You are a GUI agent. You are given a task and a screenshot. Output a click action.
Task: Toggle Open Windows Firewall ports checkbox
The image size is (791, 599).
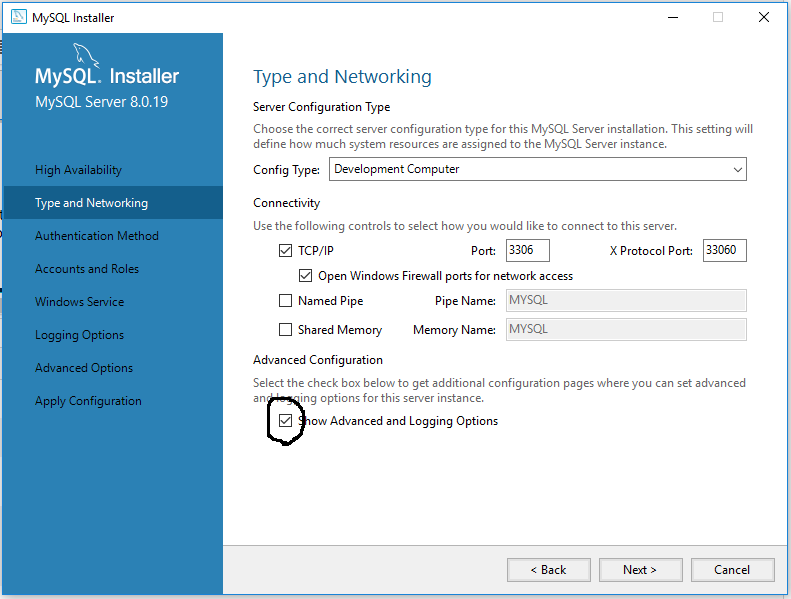coord(305,276)
